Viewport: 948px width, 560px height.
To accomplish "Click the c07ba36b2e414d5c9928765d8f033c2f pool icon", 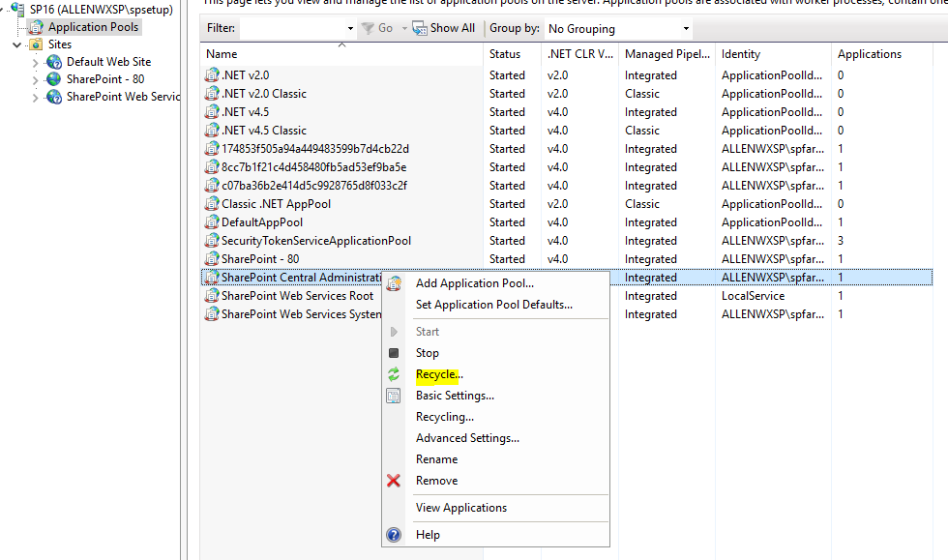I will [212, 186].
